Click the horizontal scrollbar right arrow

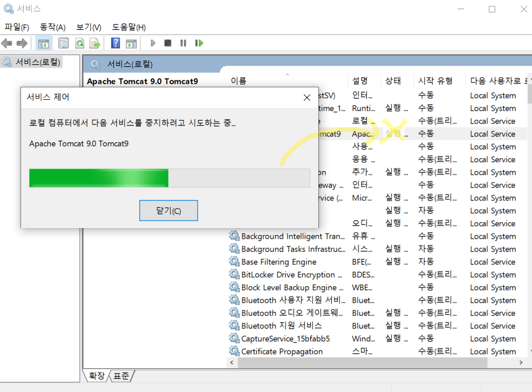click(x=521, y=362)
